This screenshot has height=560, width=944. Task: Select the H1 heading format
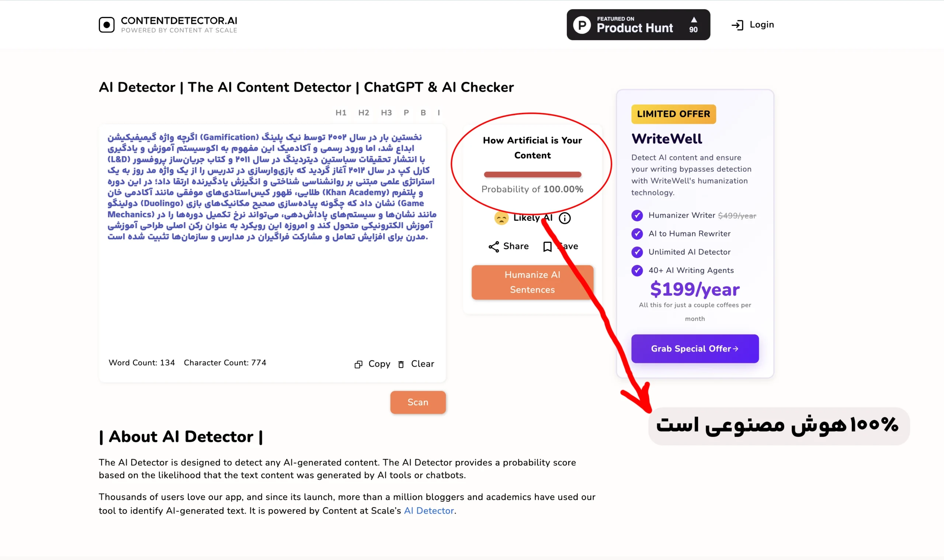point(341,112)
